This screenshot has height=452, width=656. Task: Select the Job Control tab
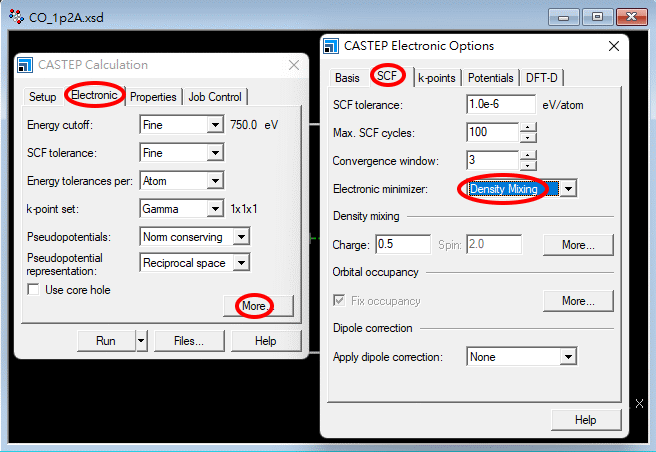215,97
